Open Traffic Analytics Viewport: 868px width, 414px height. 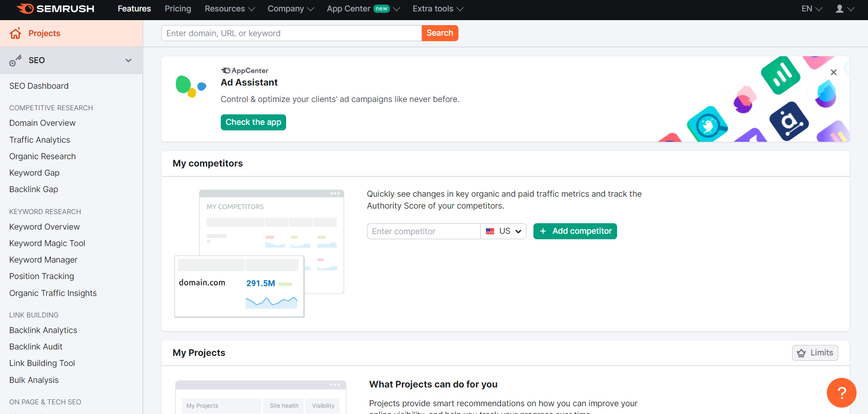click(40, 140)
